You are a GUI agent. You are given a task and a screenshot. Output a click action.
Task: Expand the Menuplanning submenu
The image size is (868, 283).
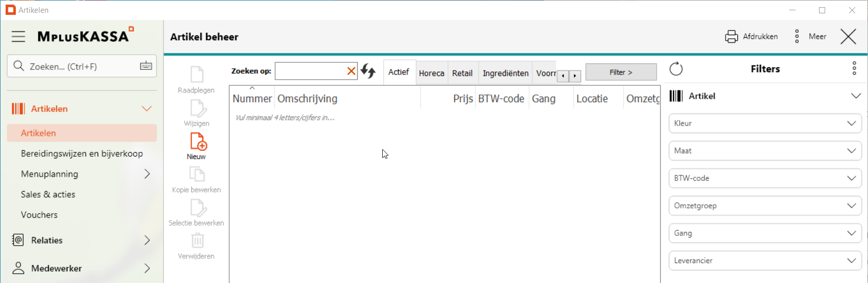tap(147, 174)
